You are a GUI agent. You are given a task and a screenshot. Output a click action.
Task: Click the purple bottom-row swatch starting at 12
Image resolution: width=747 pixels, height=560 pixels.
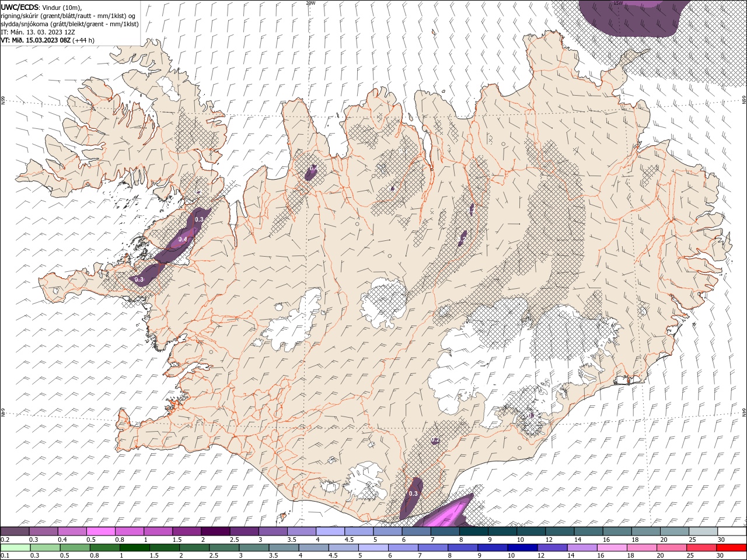pos(552,548)
